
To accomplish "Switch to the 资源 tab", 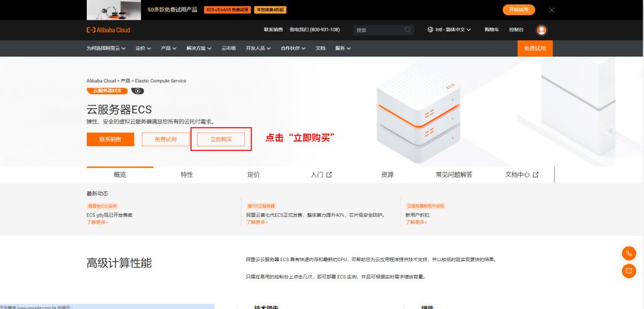I will coord(387,174).
